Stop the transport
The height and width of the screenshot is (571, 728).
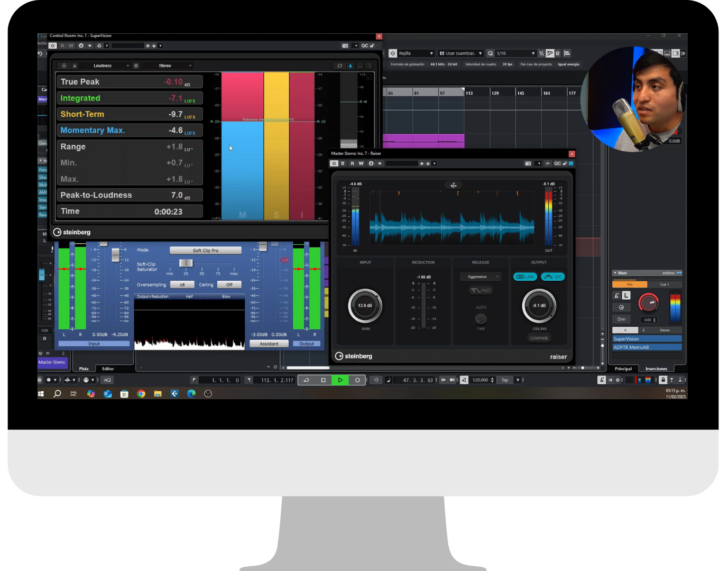pos(323,380)
